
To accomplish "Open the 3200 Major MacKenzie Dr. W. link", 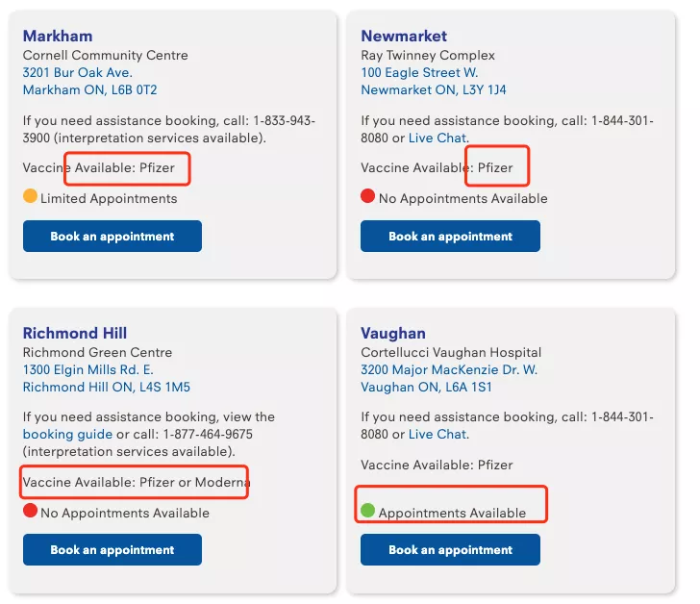I will (449, 369).
